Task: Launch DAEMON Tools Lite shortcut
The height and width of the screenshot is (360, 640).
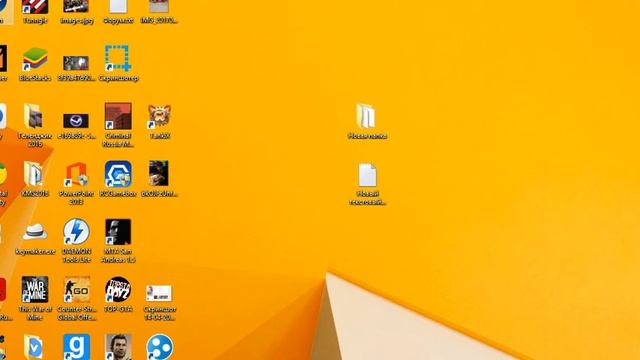Action: (x=76, y=232)
